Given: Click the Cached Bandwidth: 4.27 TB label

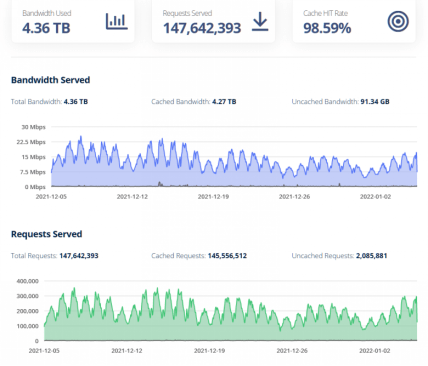Looking at the screenshot, I should click(194, 102).
